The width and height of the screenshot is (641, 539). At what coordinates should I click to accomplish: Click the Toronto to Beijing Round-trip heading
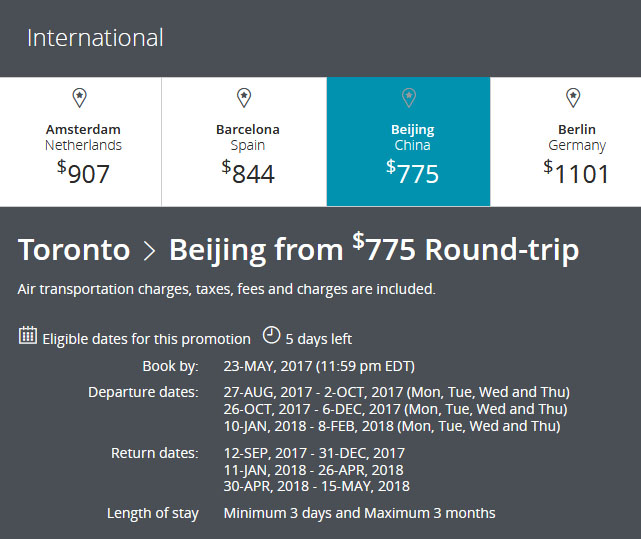pos(298,250)
